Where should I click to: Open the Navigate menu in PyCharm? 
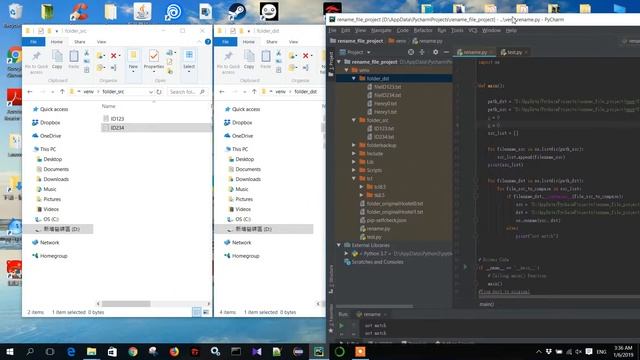[381, 30]
